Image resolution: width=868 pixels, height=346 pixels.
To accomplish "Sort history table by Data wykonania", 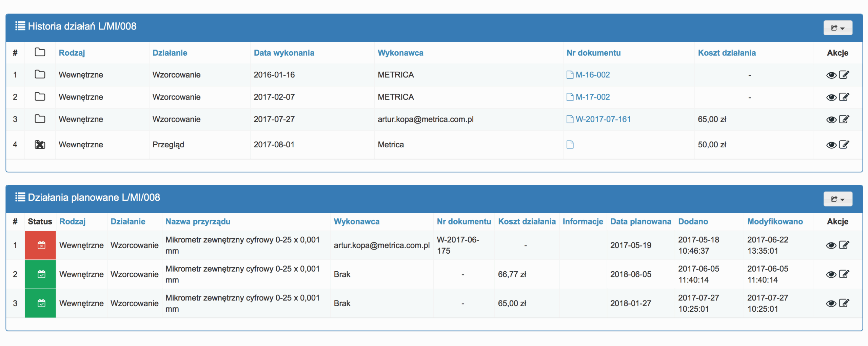I will click(x=284, y=53).
